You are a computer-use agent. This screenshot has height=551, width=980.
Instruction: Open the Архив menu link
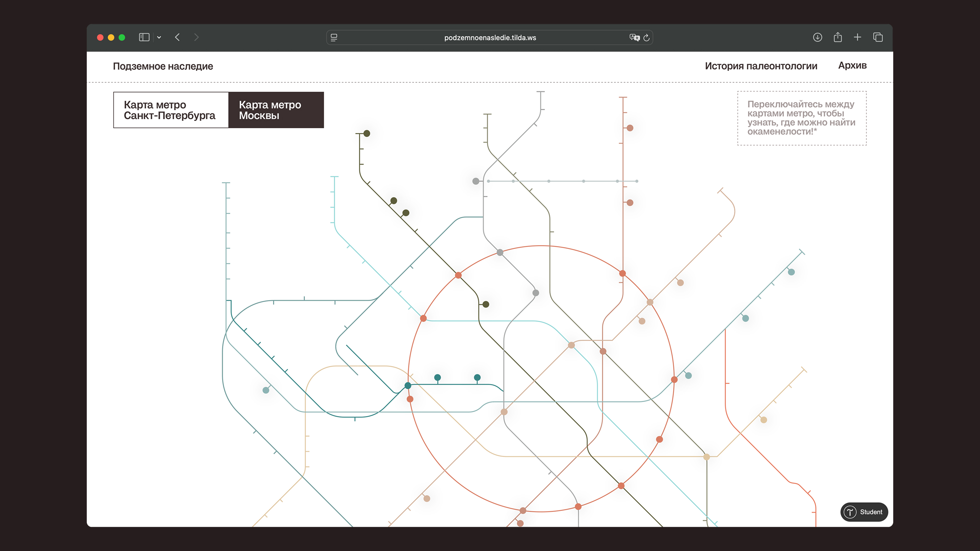click(852, 65)
